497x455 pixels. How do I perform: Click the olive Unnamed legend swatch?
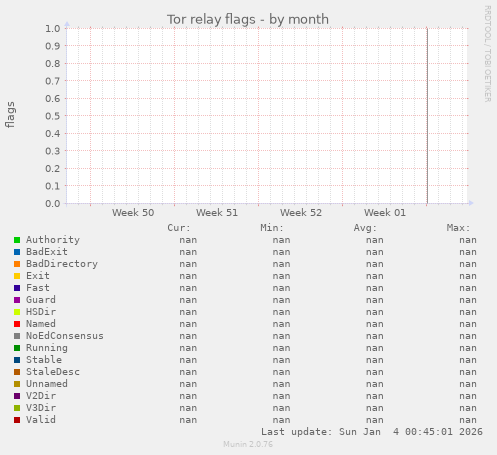[x=17, y=384]
